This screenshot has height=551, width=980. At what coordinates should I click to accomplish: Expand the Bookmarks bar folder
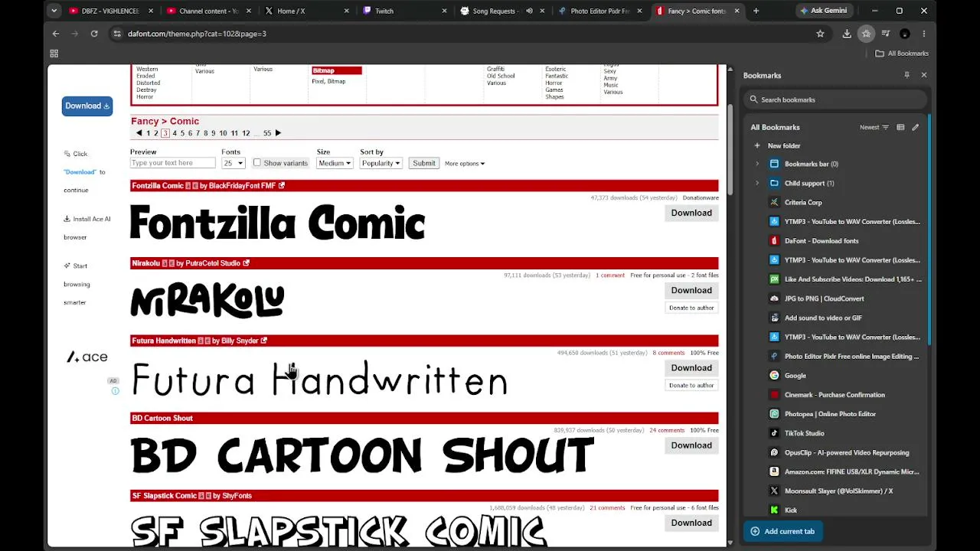(x=757, y=164)
